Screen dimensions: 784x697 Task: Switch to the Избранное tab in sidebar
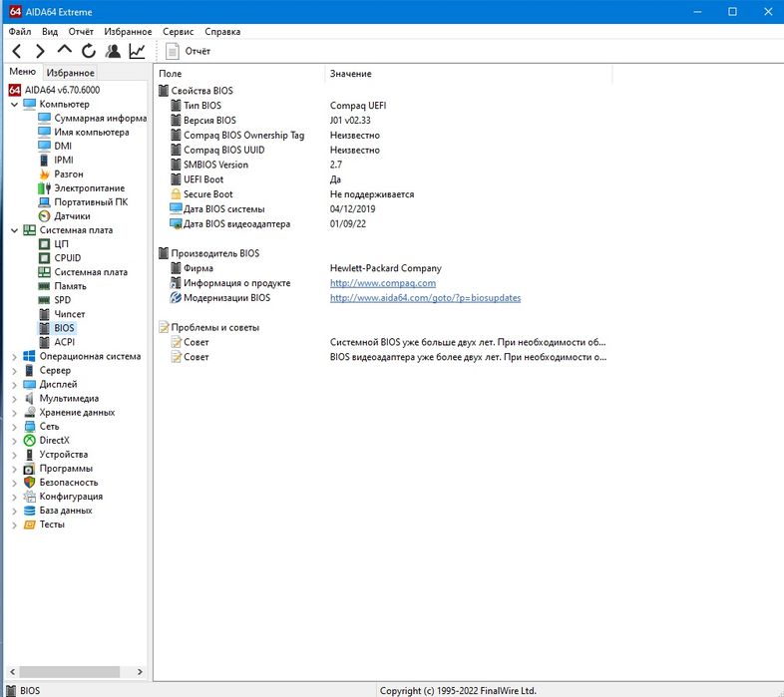71,73
